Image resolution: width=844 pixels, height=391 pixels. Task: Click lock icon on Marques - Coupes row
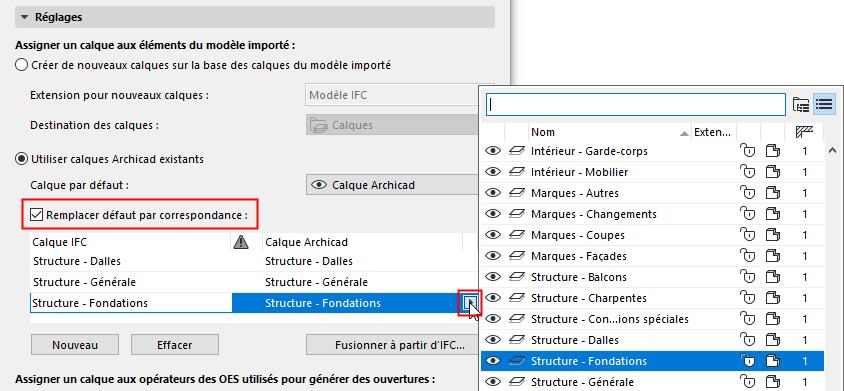[748, 235]
